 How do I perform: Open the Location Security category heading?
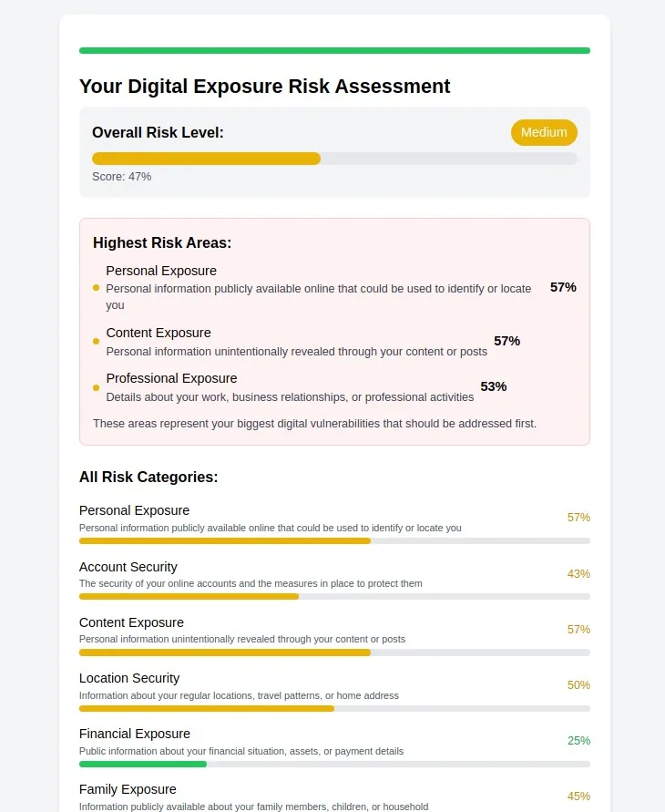click(x=129, y=678)
